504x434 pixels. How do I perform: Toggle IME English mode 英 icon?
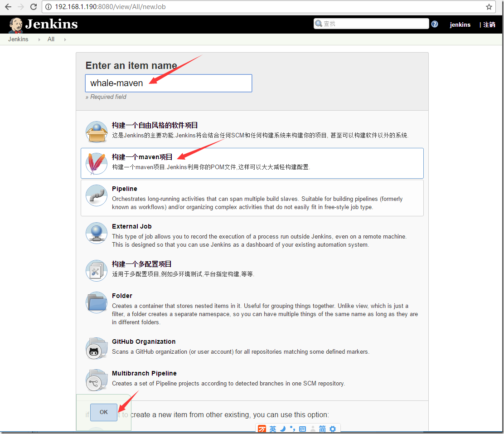[272, 429]
